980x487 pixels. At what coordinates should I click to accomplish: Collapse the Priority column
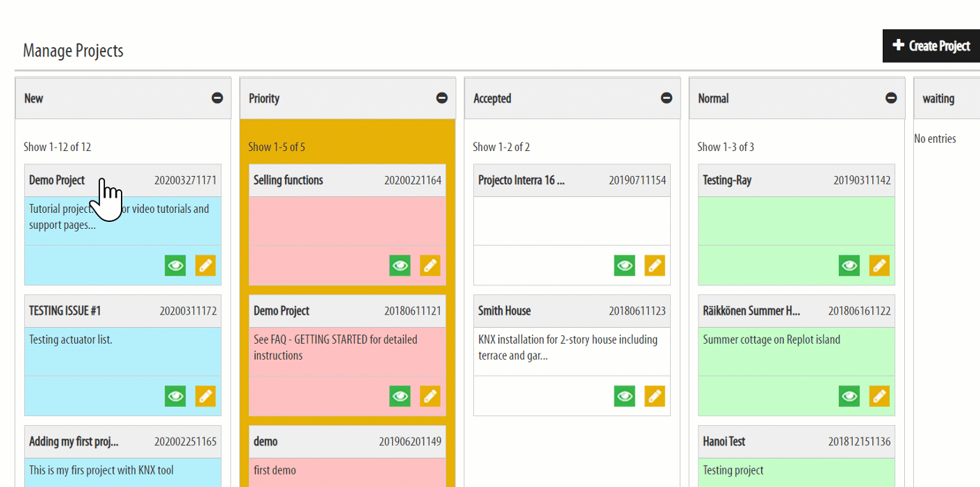[x=442, y=98]
